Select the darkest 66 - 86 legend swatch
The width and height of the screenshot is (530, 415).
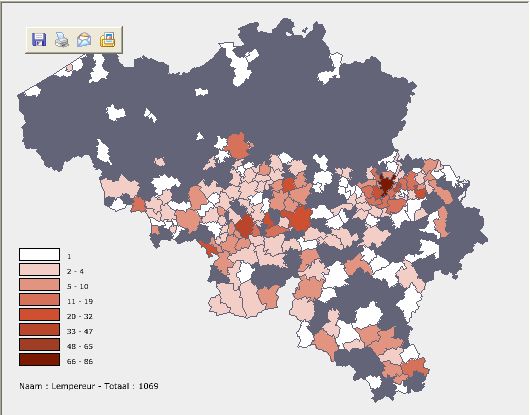click(x=40, y=360)
